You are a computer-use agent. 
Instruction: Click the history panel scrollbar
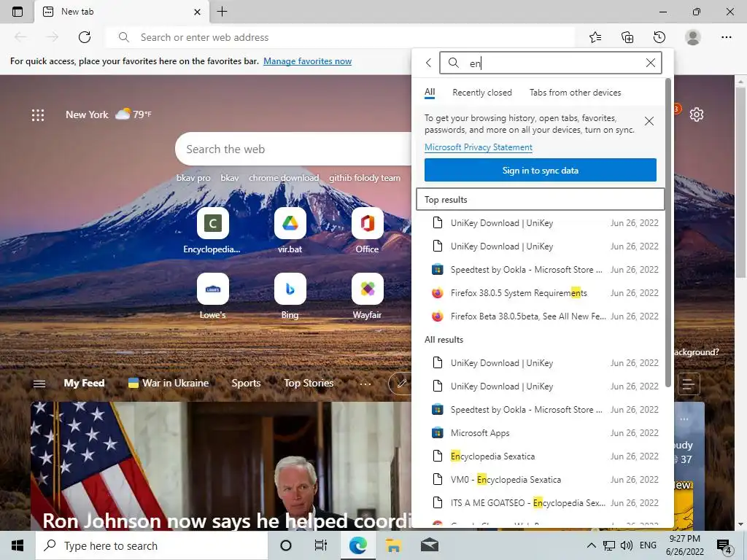coord(668,233)
